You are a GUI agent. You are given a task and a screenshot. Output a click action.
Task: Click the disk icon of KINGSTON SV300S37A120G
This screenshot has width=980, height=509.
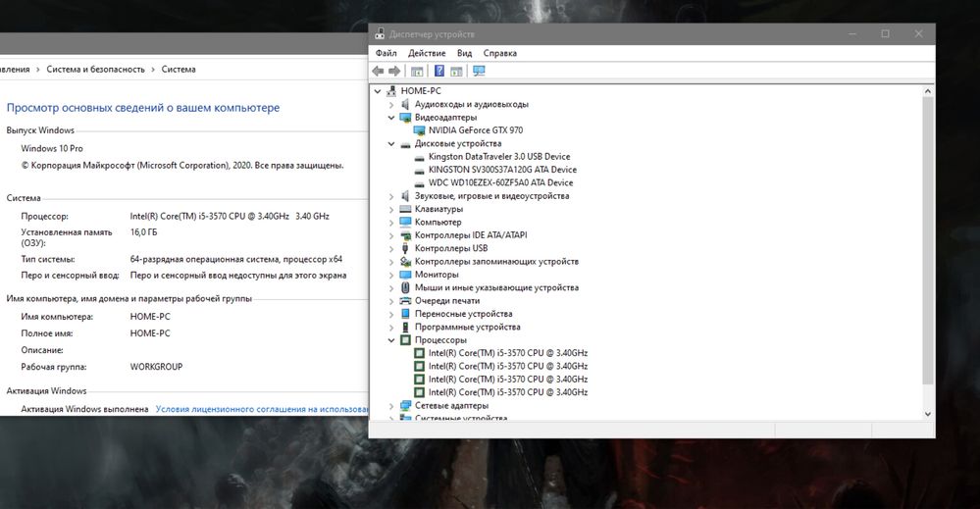click(419, 170)
